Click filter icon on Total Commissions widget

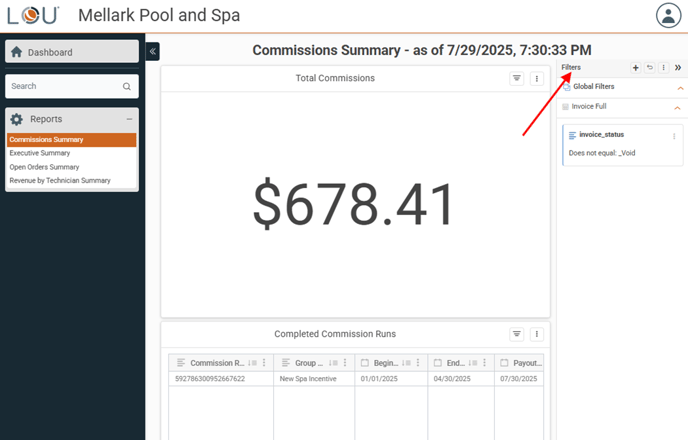tap(517, 78)
